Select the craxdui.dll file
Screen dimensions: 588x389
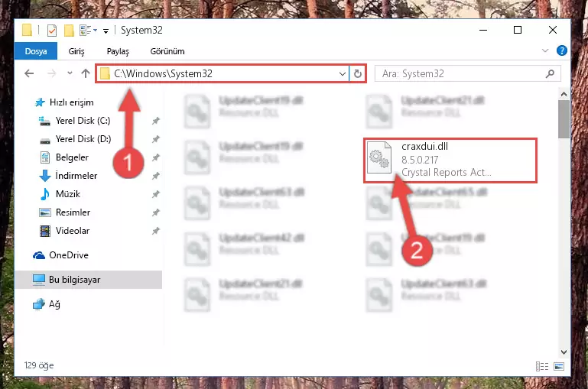coord(450,160)
